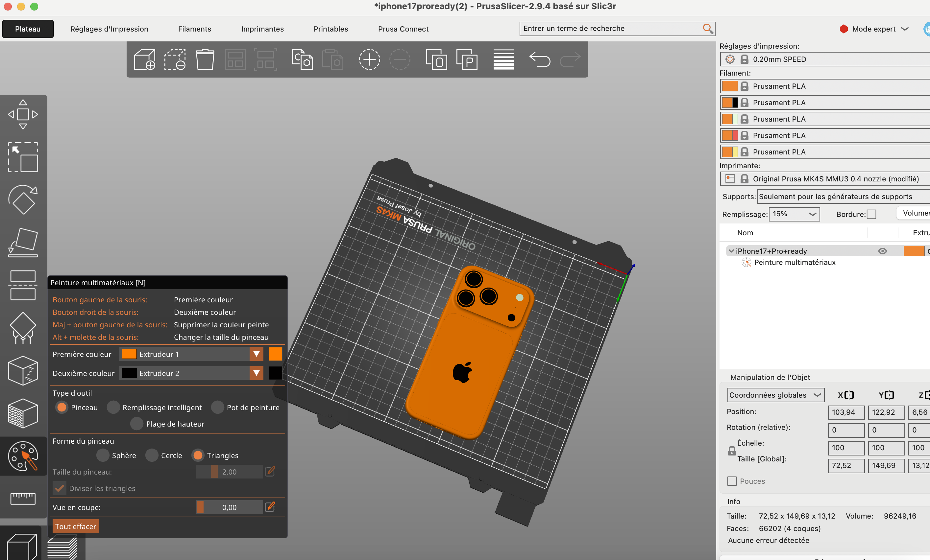The image size is (930, 560).
Task: Open the Prusa Connect tab
Action: [403, 29]
